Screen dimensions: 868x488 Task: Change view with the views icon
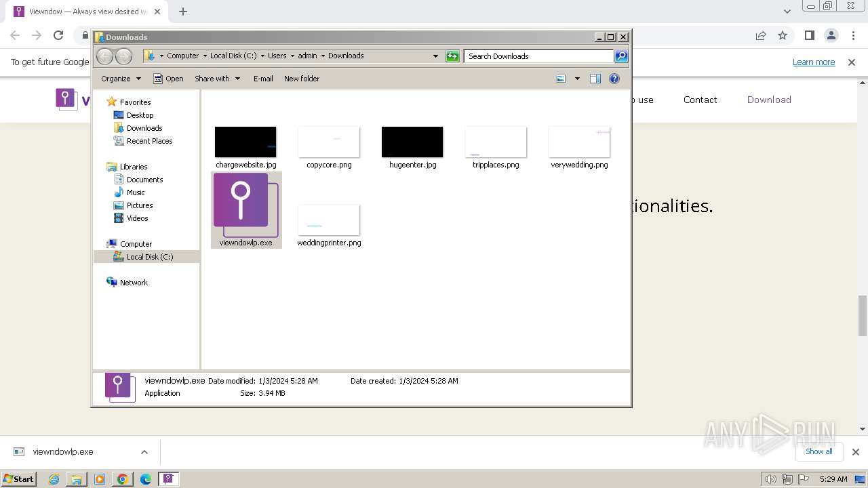pos(561,79)
